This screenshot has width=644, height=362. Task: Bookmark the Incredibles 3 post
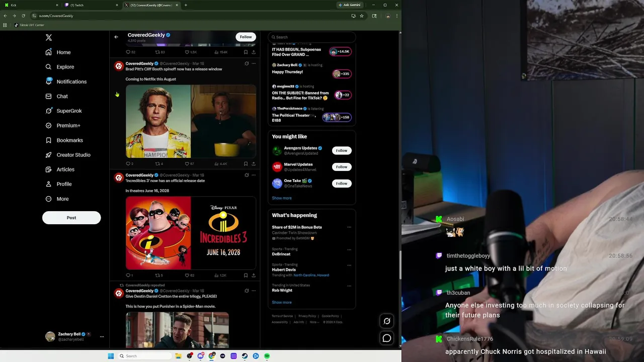[246, 275]
